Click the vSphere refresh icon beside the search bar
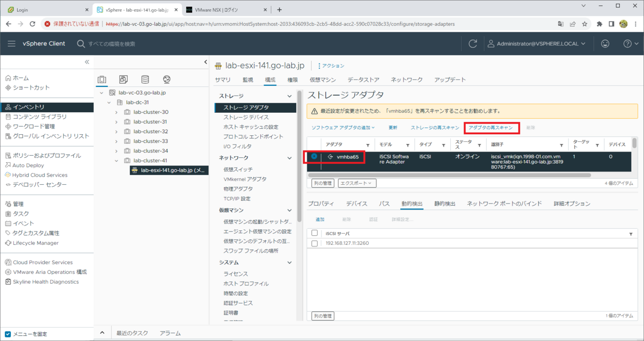Viewport: 644px width, 341px height. [x=472, y=43]
